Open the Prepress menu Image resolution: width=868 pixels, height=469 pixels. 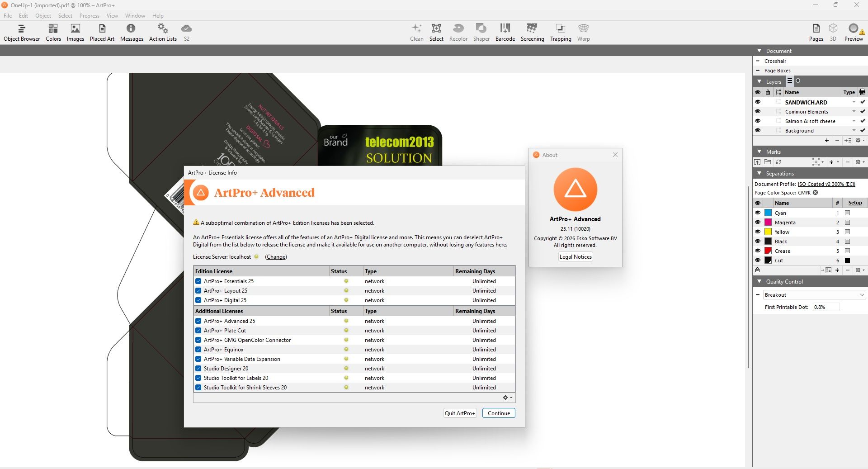point(90,16)
